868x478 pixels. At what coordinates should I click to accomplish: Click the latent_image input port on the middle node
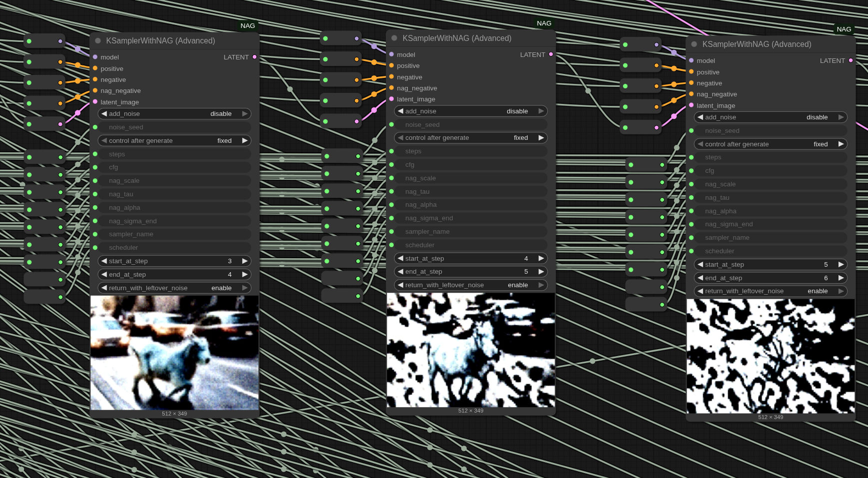(x=391, y=99)
